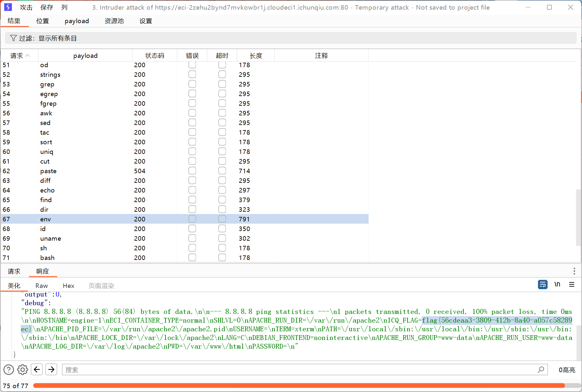Toggle show non-printable characters \n button

[557, 284]
